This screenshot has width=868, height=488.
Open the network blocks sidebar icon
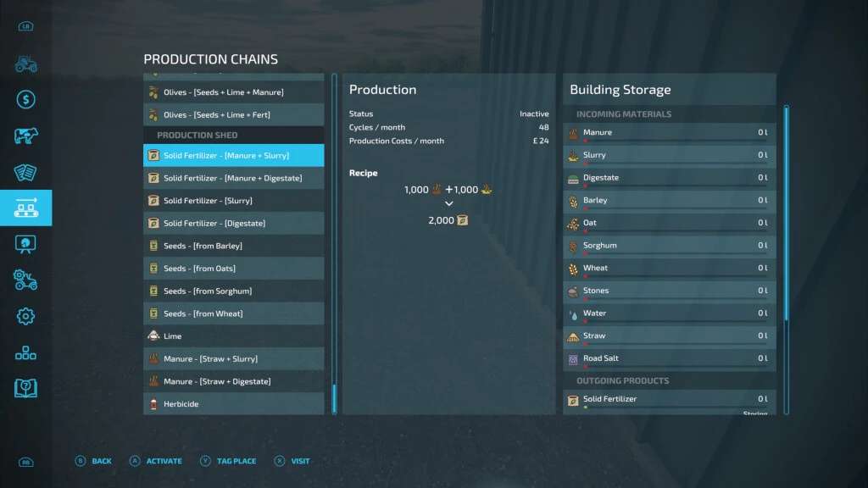25,352
